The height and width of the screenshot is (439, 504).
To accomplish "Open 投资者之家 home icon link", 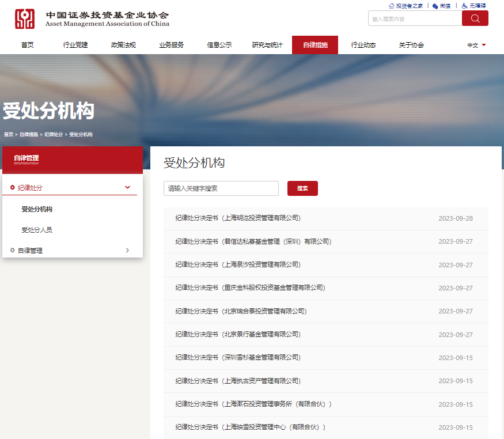I will [392, 6].
